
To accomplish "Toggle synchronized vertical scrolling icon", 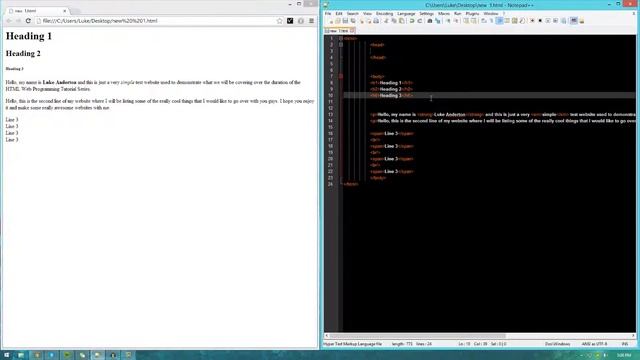I will point(466,20).
